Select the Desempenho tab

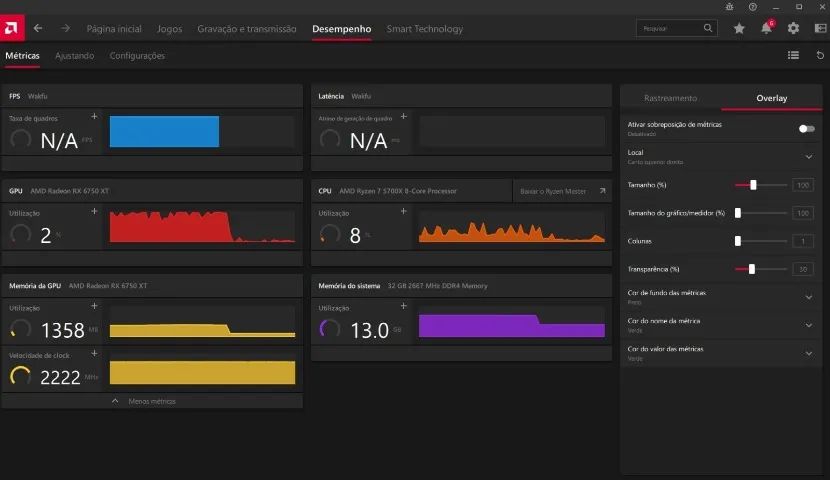tap(341, 29)
